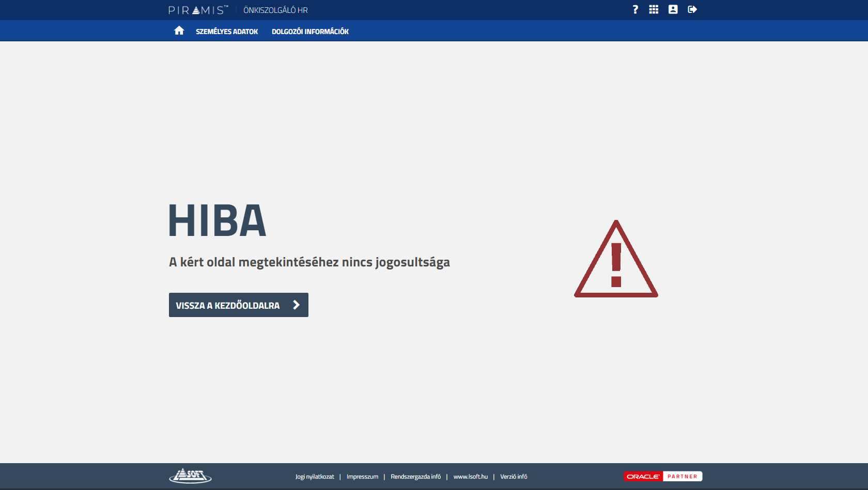Open the DOLGOZÓI INFORMÁCIÓK menu
This screenshot has height=490, width=868.
(310, 31)
